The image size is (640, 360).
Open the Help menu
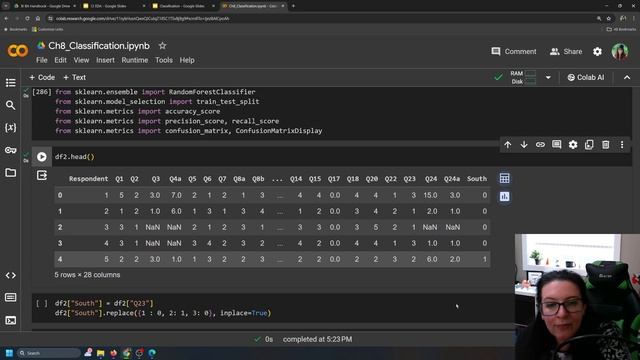pyautogui.click(x=187, y=60)
